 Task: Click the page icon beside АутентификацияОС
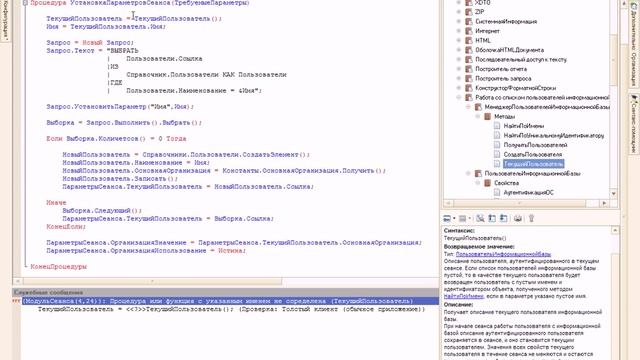[497, 193]
